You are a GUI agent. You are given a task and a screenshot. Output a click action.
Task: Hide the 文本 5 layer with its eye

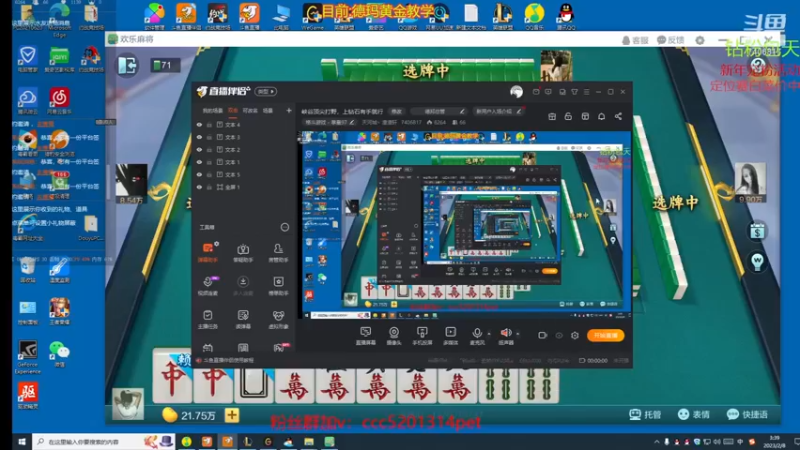point(199,174)
